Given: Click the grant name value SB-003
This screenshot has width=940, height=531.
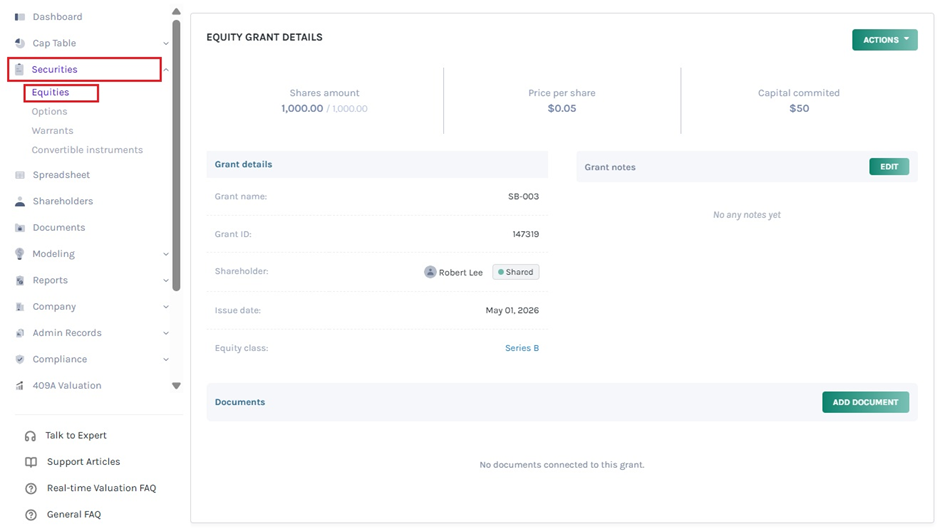Looking at the screenshot, I should 523,197.
